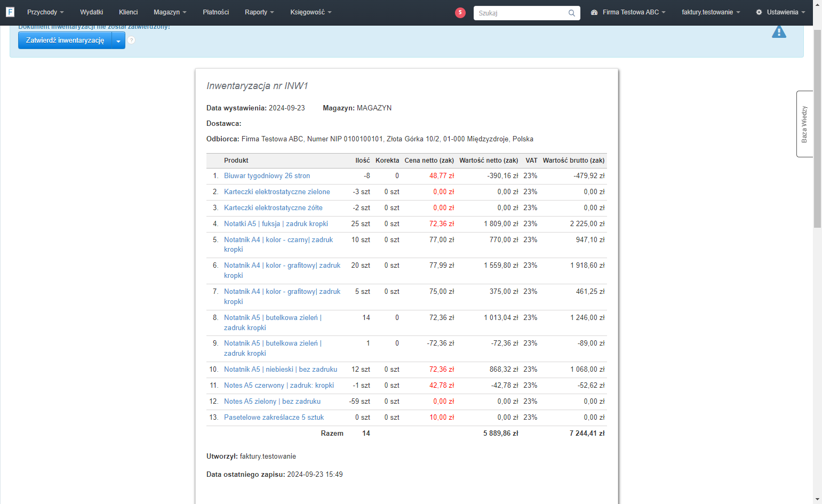Click the search magnifier icon
The image size is (822, 504).
[x=572, y=13]
